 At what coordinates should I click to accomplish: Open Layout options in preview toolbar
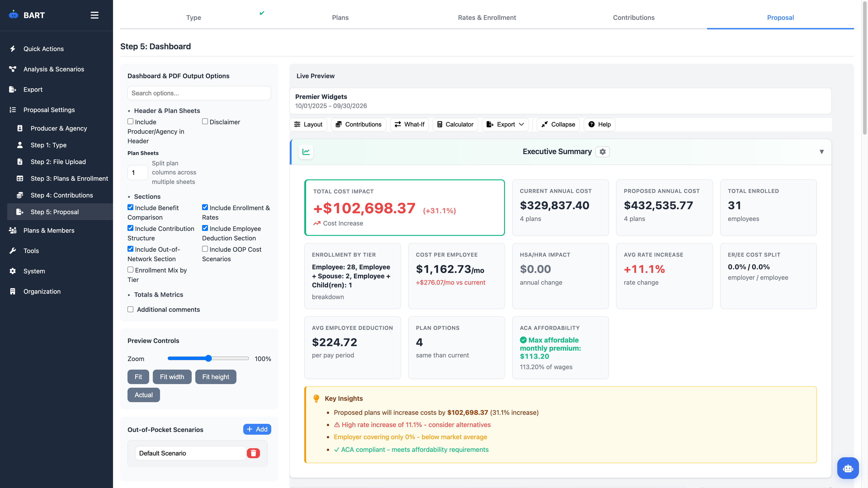click(308, 125)
